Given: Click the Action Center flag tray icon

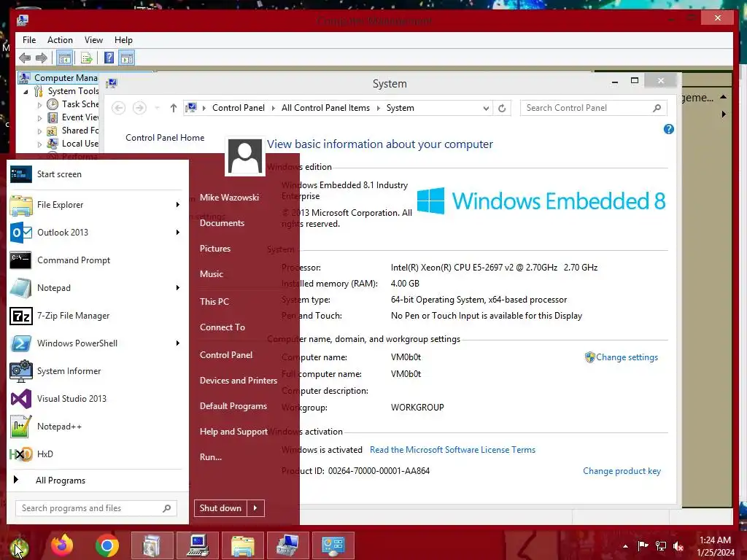Looking at the screenshot, I should click(x=643, y=545).
